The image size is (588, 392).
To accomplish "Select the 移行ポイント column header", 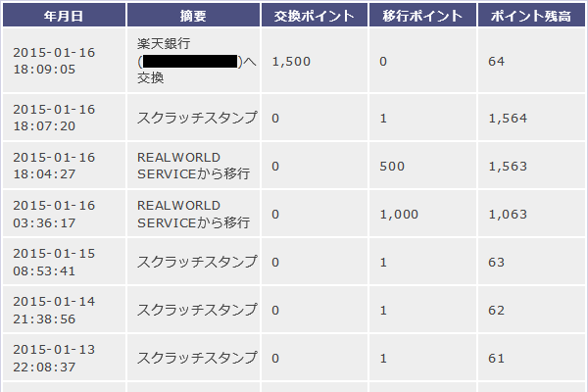I will pyautogui.click(x=424, y=17).
